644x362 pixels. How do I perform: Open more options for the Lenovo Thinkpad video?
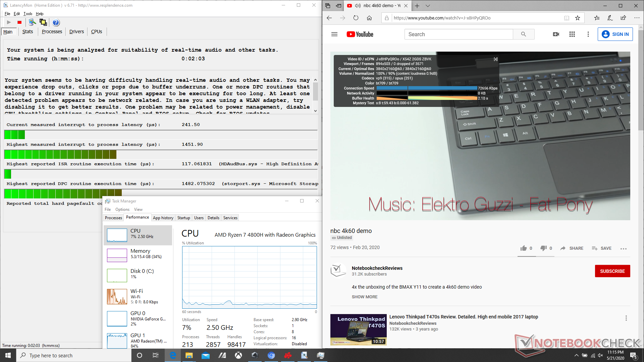coord(626,318)
